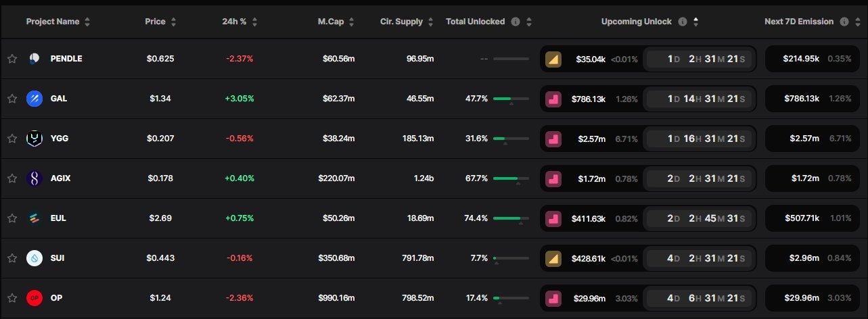This screenshot has height=319, width=868.
Task: Click the OP token logo icon
Action: (35, 298)
